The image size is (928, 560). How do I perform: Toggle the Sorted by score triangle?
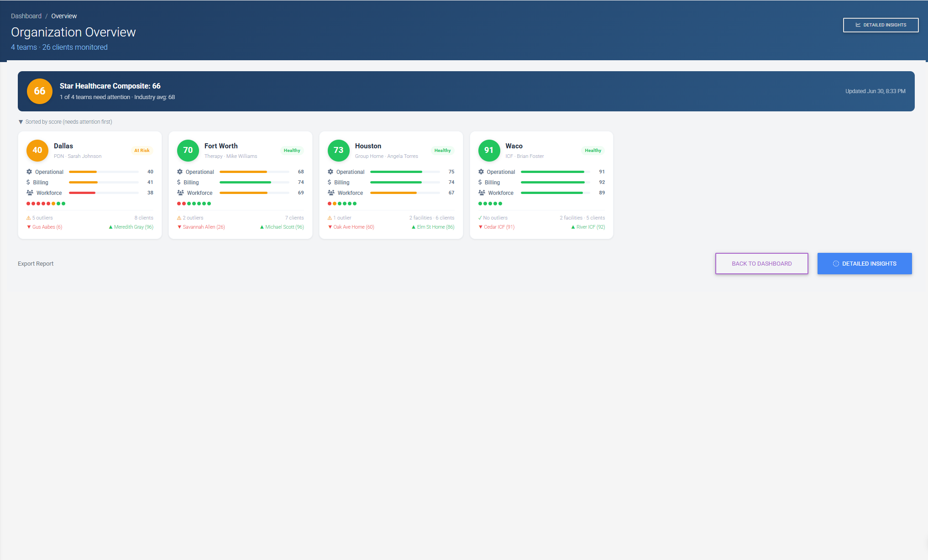21,122
